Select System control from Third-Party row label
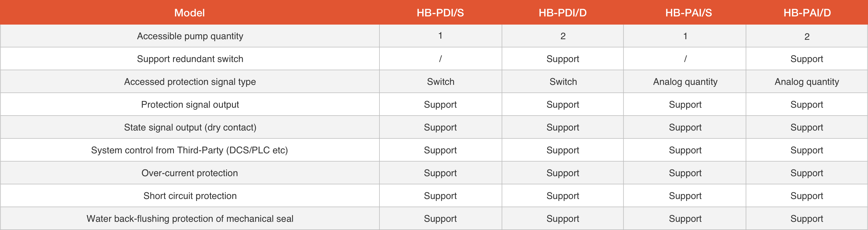This screenshot has width=868, height=230. point(189,150)
